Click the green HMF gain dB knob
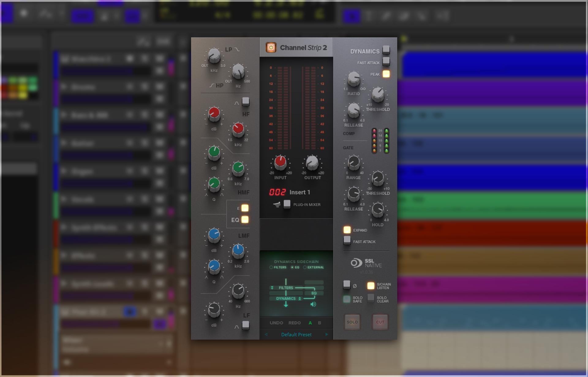The height and width of the screenshot is (377, 588). [x=214, y=153]
